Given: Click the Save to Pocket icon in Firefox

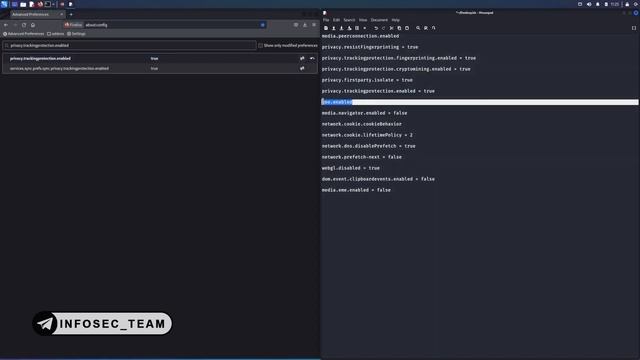Looking at the screenshot, I should (296, 25).
